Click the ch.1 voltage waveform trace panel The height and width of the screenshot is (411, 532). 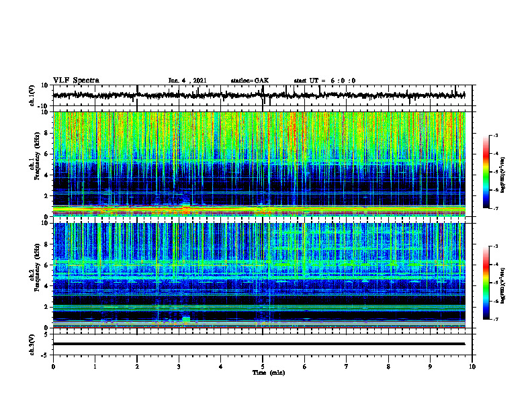[x=263, y=95]
